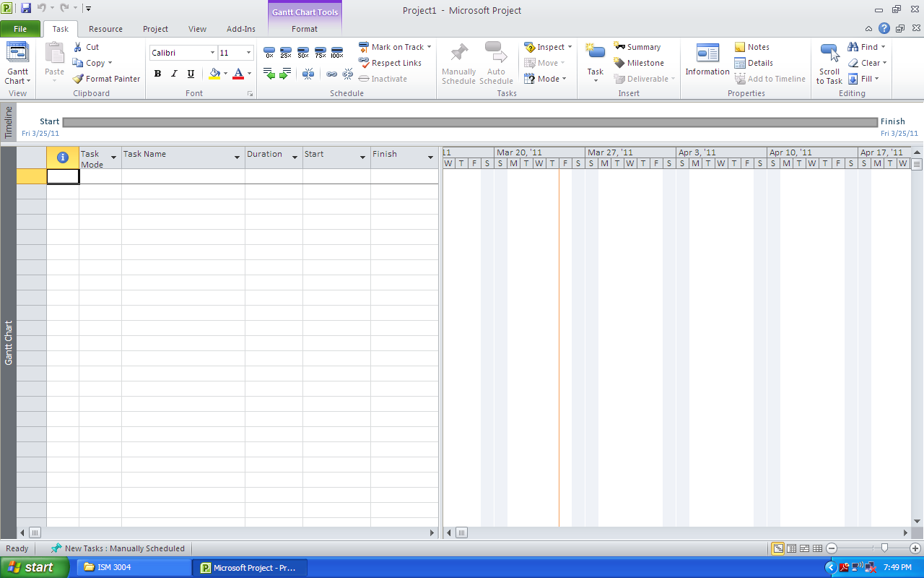The width and height of the screenshot is (924, 578).
Task: Mark task 100% complete
Action: (337, 52)
